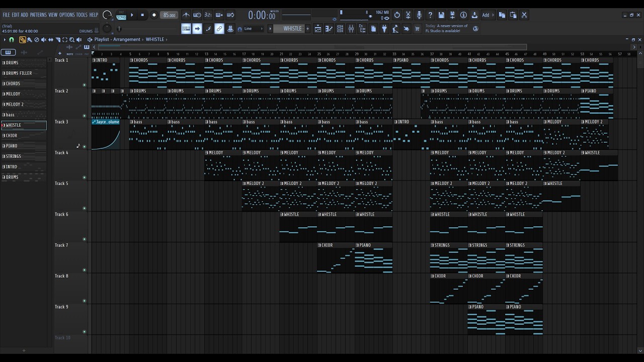The width and height of the screenshot is (644, 362).
Task: Toggle the metronome icon
Action: pos(186,15)
